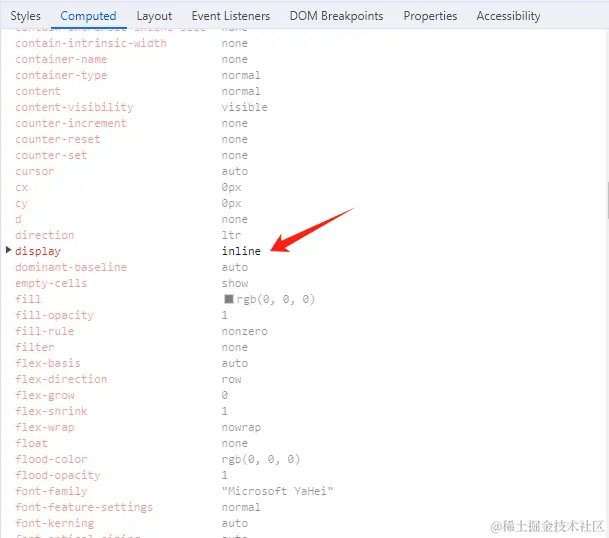Select the container-type property

(61, 75)
